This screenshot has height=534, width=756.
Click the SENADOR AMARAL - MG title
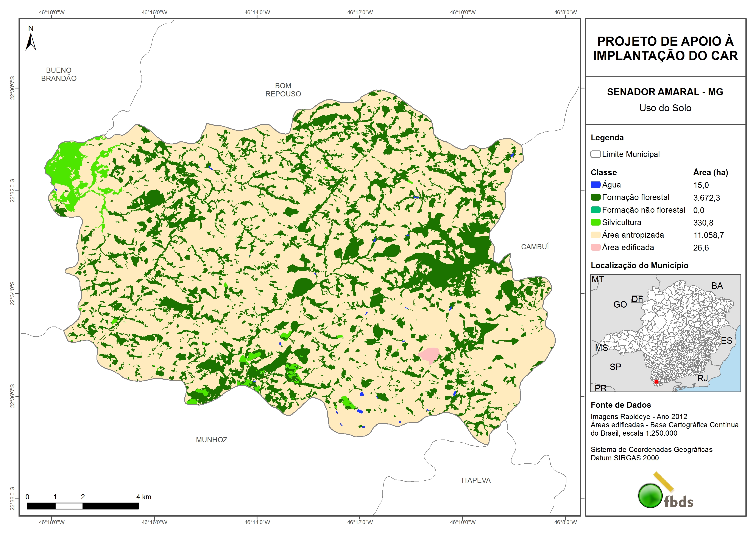pyautogui.click(x=665, y=92)
